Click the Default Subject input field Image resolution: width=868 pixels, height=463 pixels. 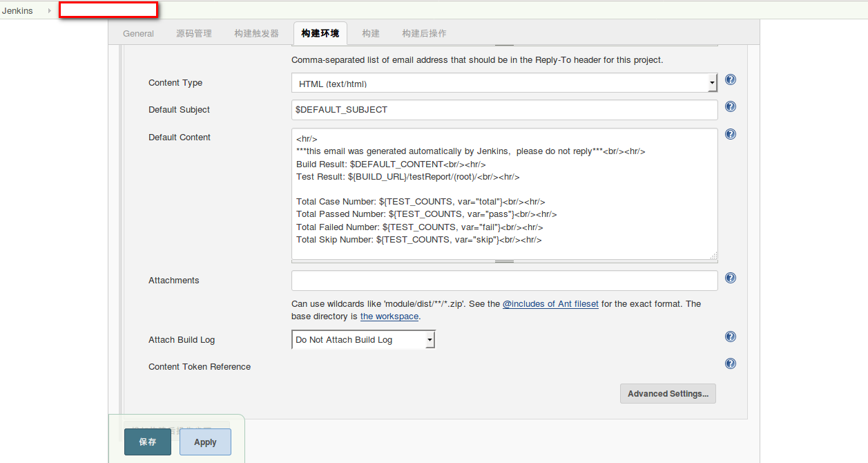[x=504, y=110]
